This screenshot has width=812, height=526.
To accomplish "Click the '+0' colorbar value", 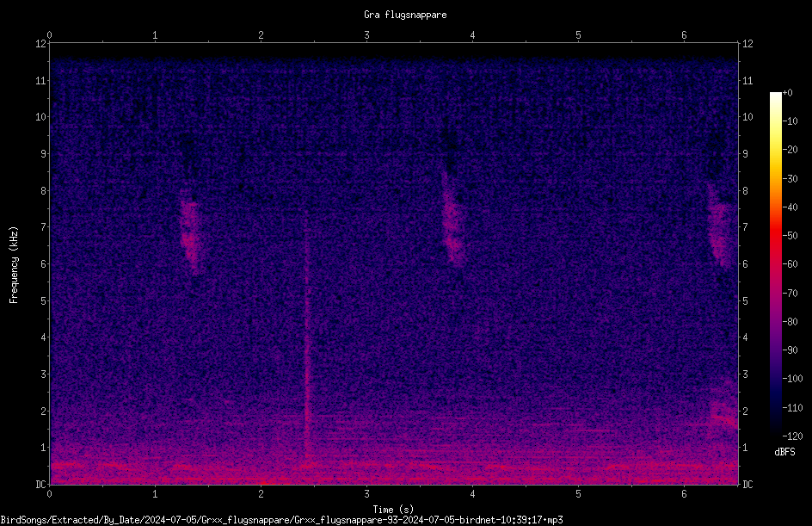I will [x=787, y=93].
